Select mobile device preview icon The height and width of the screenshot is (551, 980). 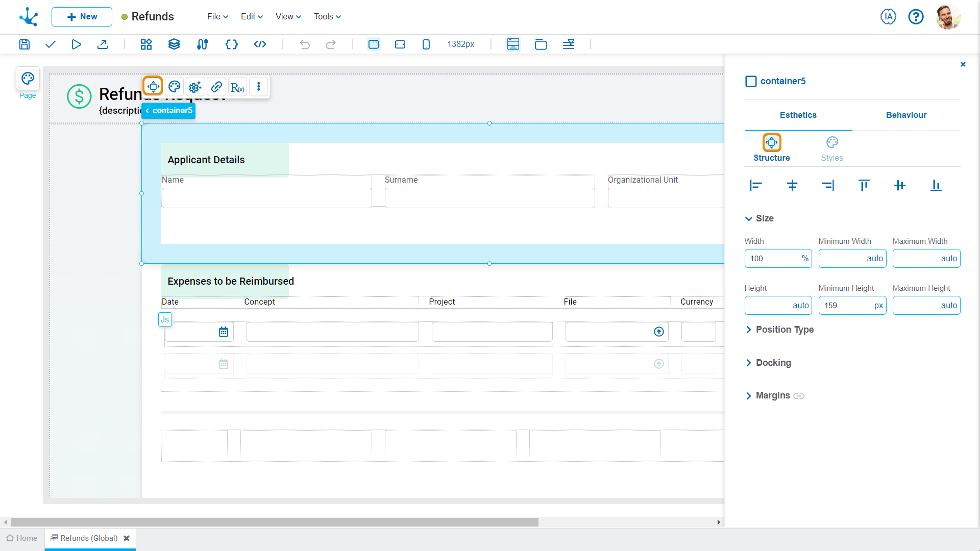(x=426, y=44)
